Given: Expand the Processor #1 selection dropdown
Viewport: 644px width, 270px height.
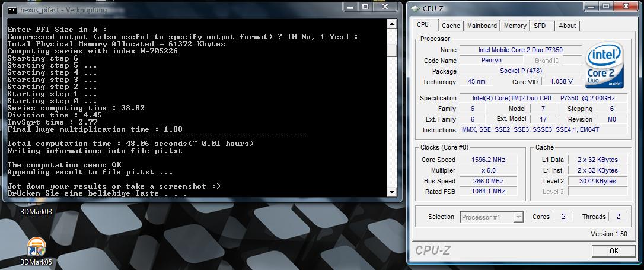Looking at the screenshot, I should click(x=518, y=217).
